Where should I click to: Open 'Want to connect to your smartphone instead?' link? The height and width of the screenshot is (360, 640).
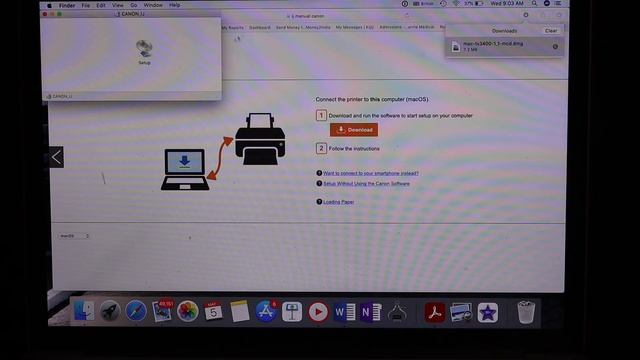coord(371,173)
